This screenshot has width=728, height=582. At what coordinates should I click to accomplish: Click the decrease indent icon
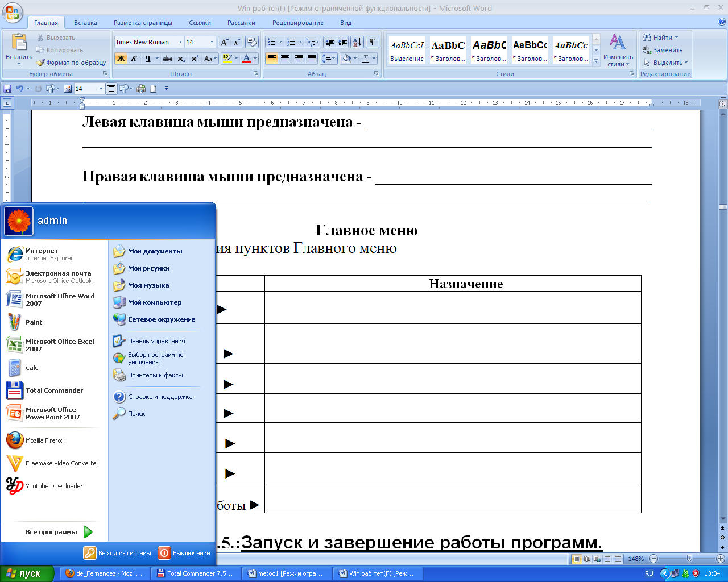(330, 42)
